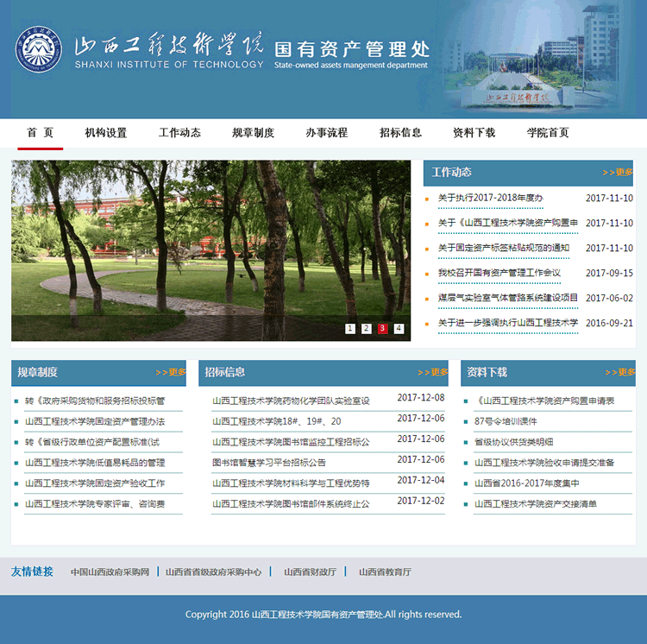The height and width of the screenshot is (644, 647).
Task: Open the 机构设置 menu item
Action: 105,133
